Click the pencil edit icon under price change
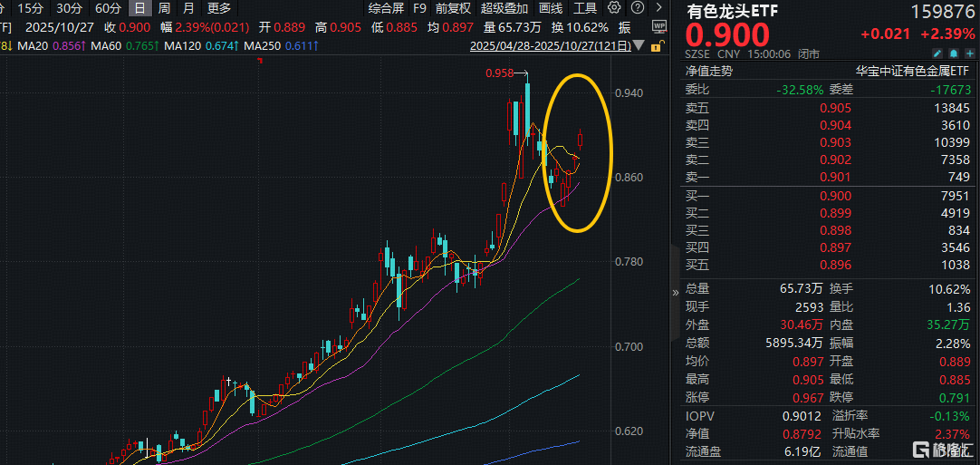This screenshot has width=980, height=465. click(938, 53)
